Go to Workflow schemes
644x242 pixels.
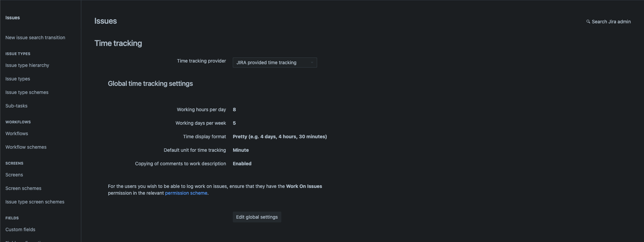tap(26, 147)
